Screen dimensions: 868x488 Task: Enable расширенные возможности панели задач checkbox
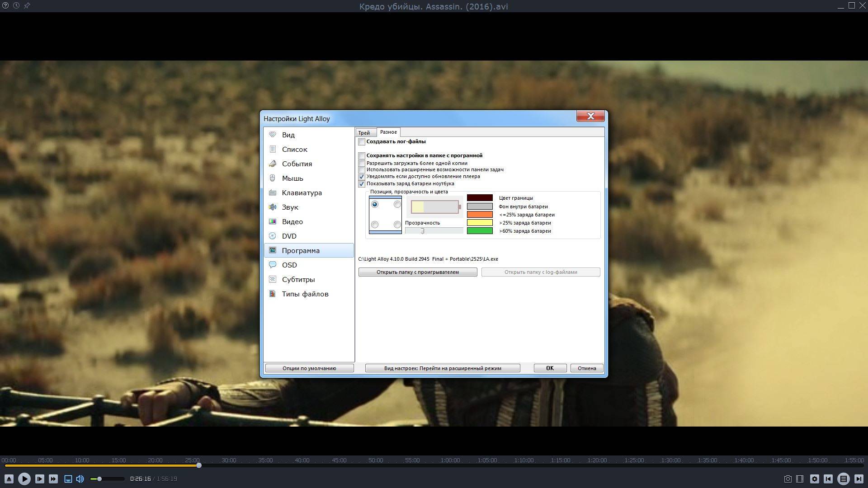point(362,170)
